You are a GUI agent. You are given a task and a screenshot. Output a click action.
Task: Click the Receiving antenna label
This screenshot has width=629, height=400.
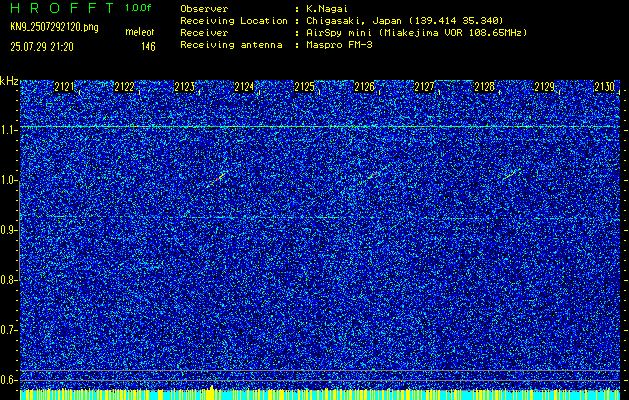[231, 45]
